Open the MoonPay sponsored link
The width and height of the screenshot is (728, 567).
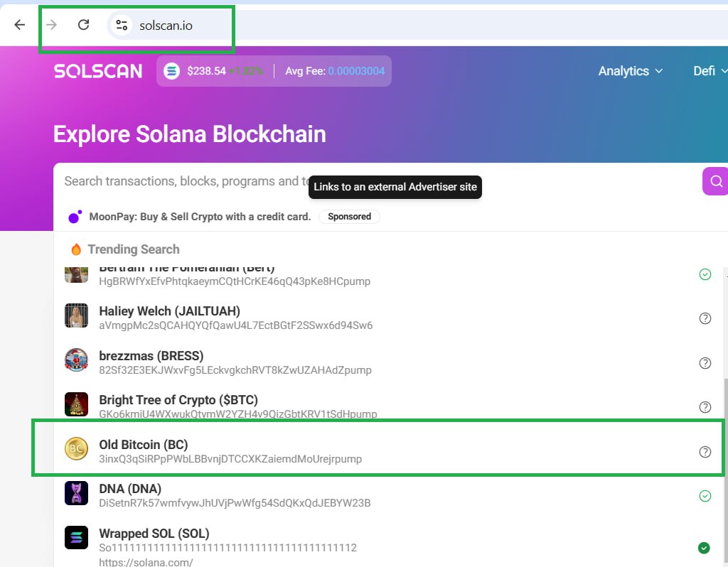[200, 217]
